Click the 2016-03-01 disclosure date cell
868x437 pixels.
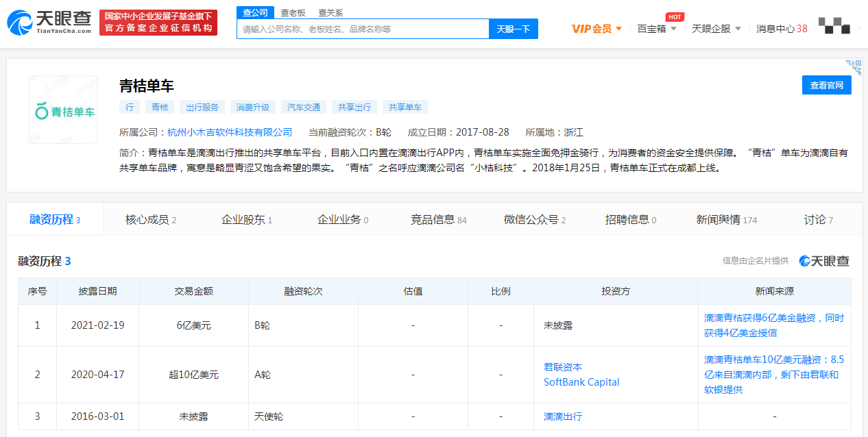click(98, 416)
